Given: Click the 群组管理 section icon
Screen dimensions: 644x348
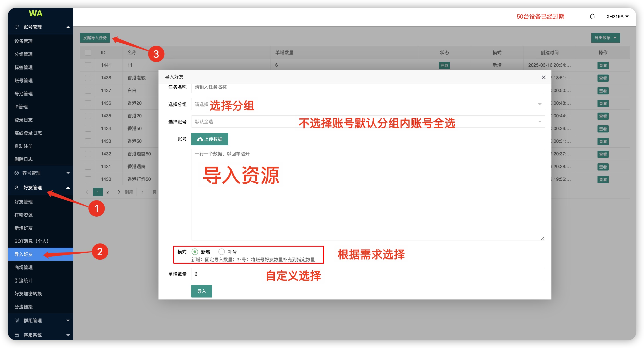Looking at the screenshot, I should [17, 320].
